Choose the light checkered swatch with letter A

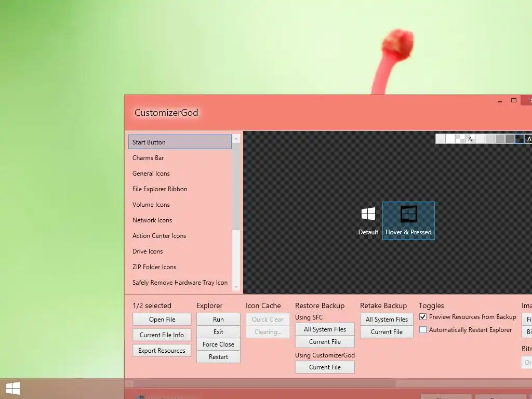click(x=470, y=139)
